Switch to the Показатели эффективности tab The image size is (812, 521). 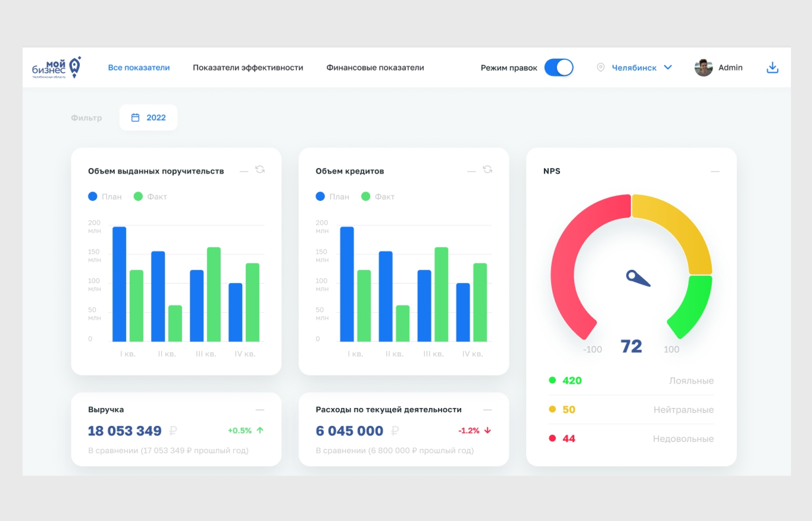(248, 68)
